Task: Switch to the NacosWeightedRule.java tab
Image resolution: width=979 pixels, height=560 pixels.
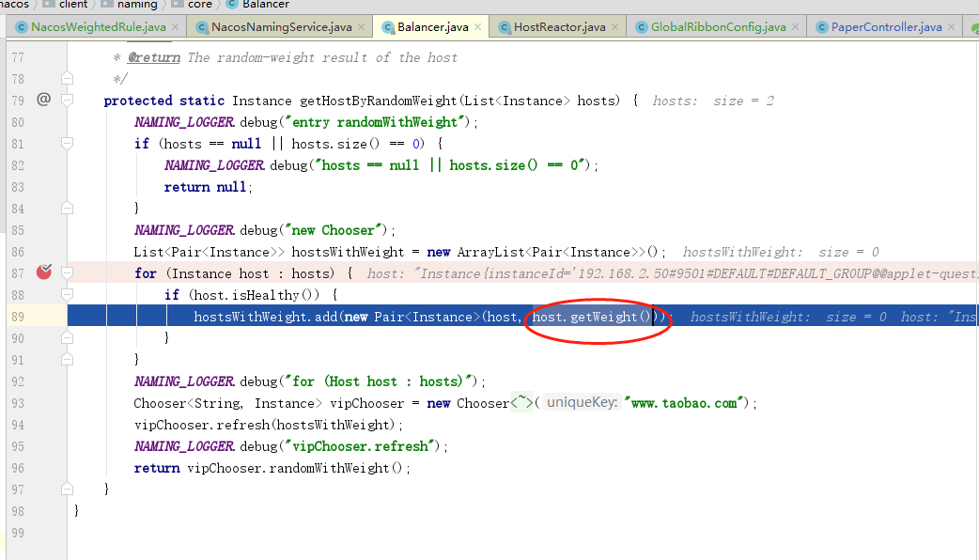Action: tap(98, 27)
